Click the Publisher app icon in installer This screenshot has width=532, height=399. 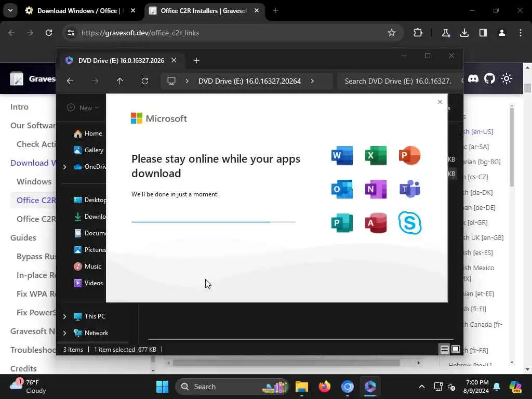(x=342, y=223)
